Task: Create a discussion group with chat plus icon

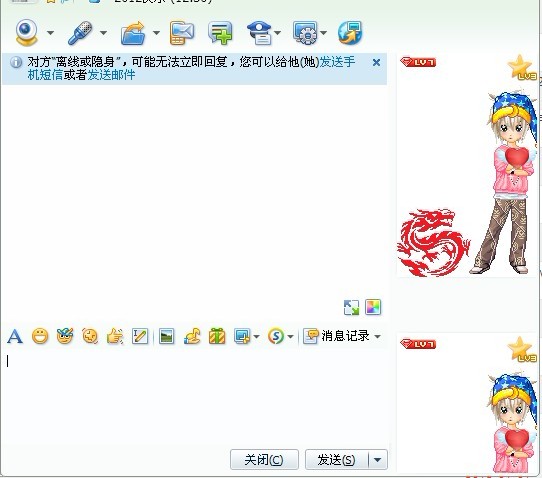Action: click(x=220, y=33)
